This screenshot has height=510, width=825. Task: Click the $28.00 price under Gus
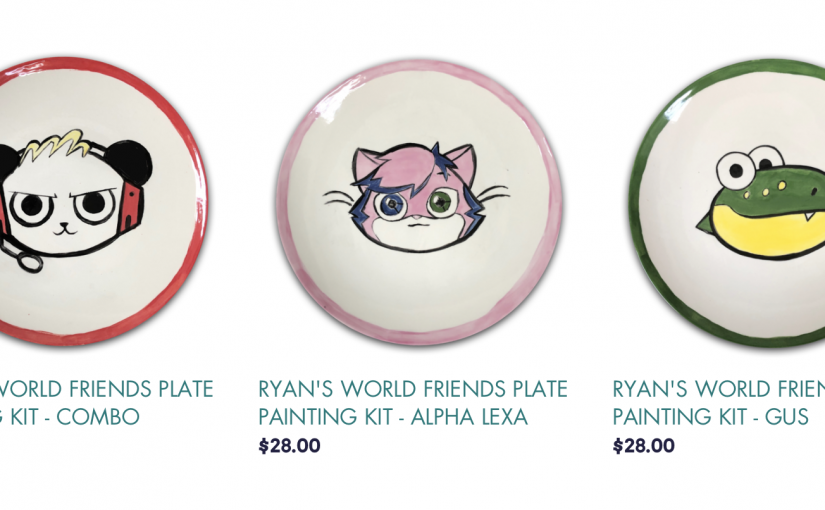643,446
